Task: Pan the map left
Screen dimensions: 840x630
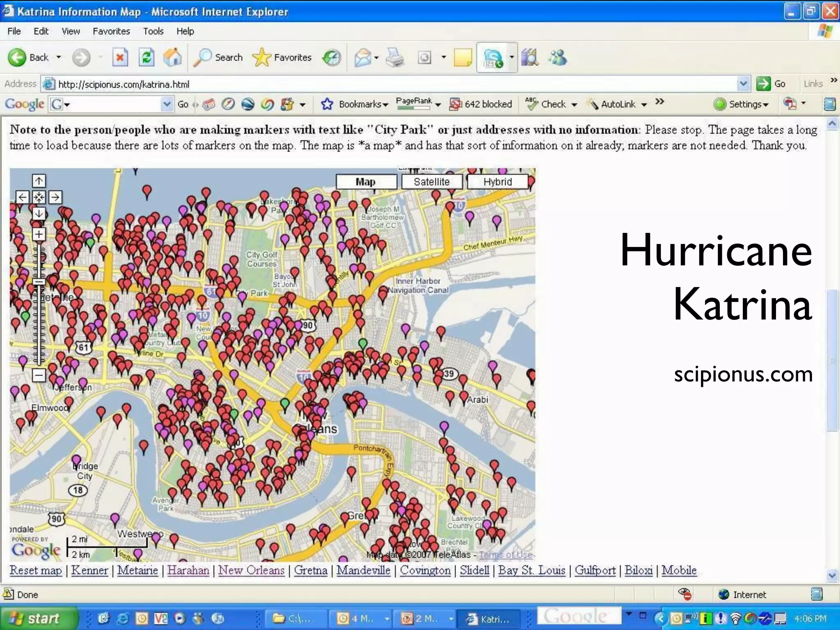Action: [23, 197]
